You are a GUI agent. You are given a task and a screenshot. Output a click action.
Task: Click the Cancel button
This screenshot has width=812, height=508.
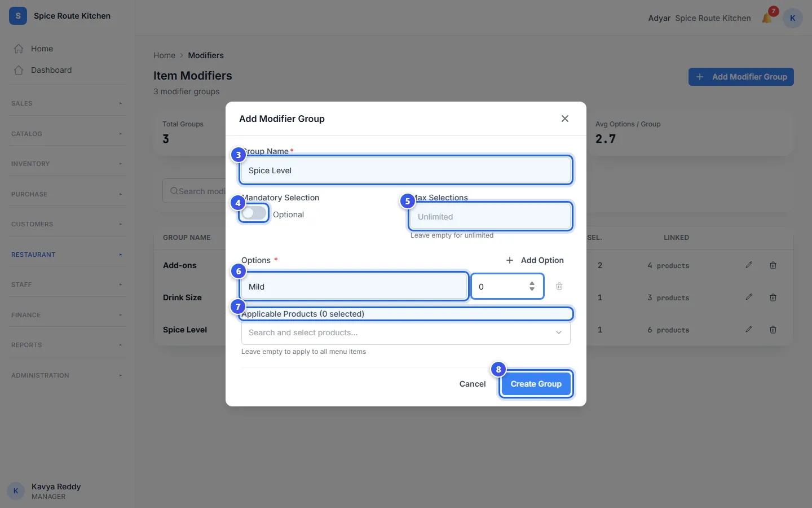point(473,384)
